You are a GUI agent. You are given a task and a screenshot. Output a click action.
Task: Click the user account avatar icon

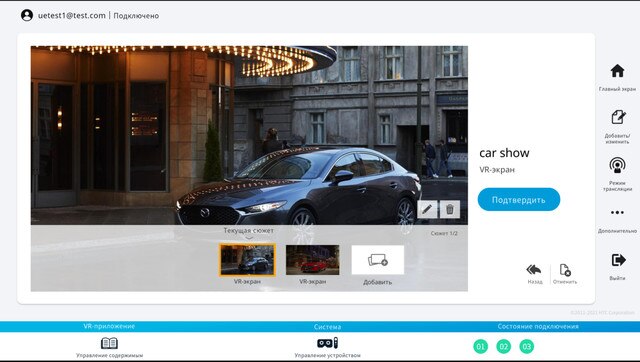coord(27,16)
